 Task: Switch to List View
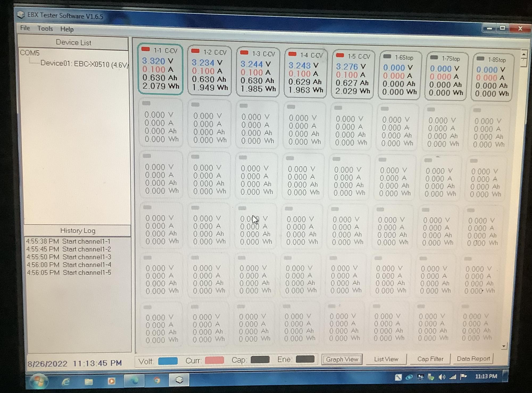pyautogui.click(x=386, y=359)
